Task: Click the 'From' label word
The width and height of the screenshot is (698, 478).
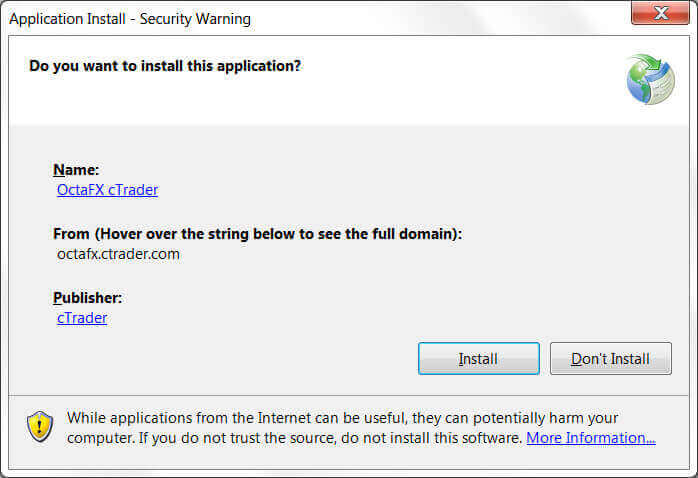Action: click(71, 234)
